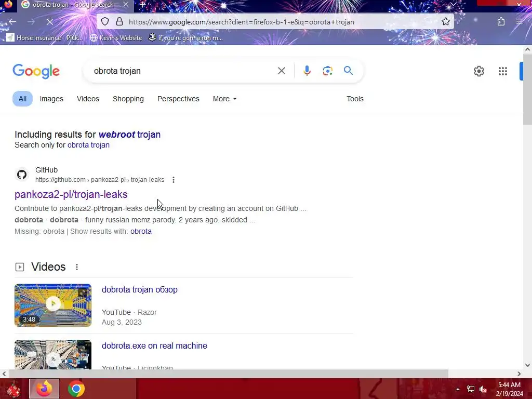Click the github.com result URL breadcrumb
Image resolution: width=532 pixels, height=399 pixels.
click(x=100, y=180)
